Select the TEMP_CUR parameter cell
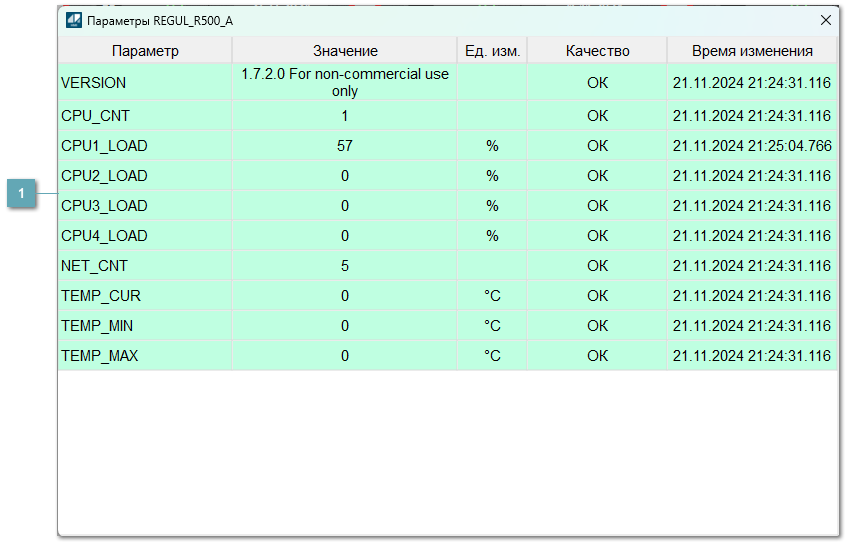This screenshot has width=852, height=545. click(x=145, y=295)
